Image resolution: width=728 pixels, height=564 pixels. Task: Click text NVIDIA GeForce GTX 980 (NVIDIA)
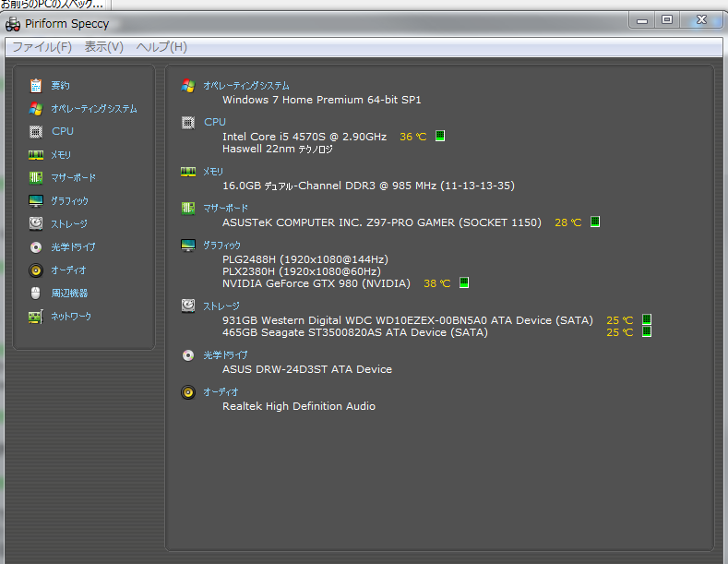click(316, 283)
